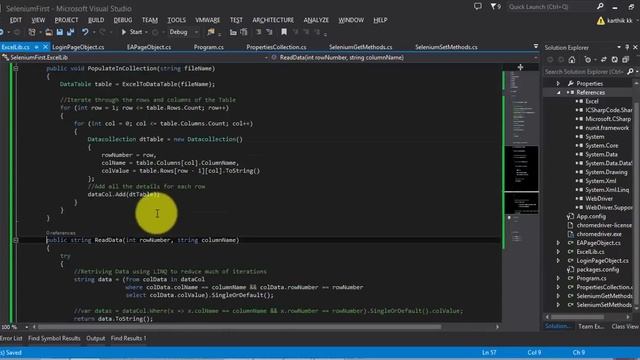Click the New Project toolbar icon

32,32
